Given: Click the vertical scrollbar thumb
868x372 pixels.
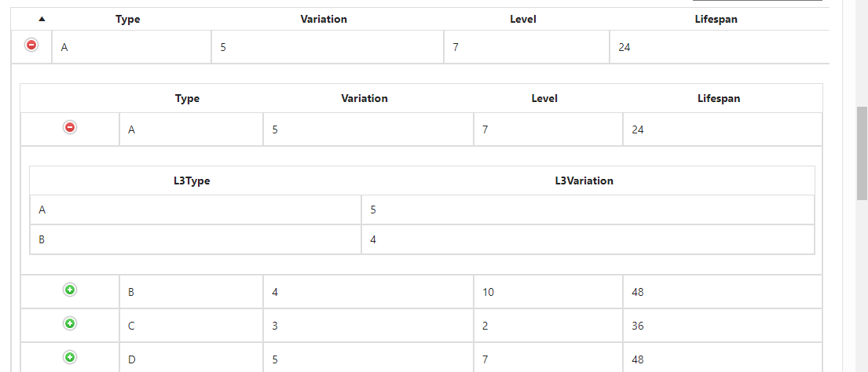Looking at the screenshot, I should point(862,154).
